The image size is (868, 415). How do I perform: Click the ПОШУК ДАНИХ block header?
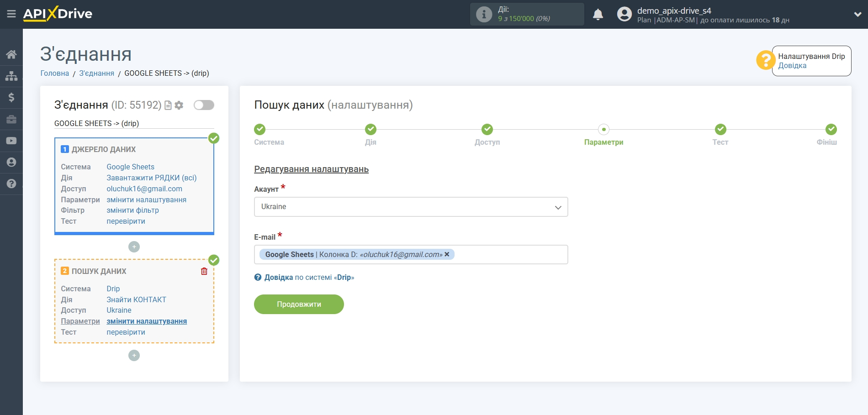click(99, 271)
